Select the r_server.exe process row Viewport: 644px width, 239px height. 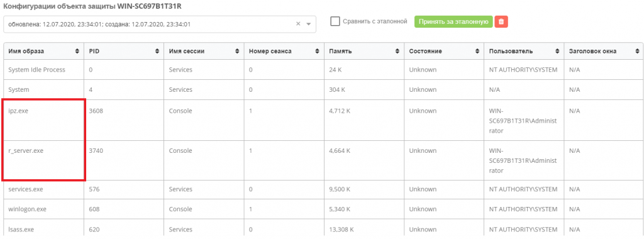(x=321, y=161)
